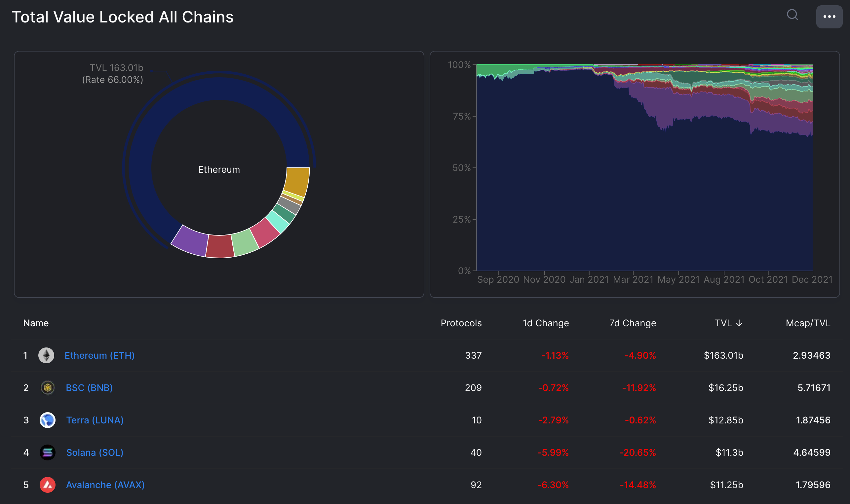Click the Ethereum label inside the donut
This screenshot has width=850, height=504.
click(219, 169)
